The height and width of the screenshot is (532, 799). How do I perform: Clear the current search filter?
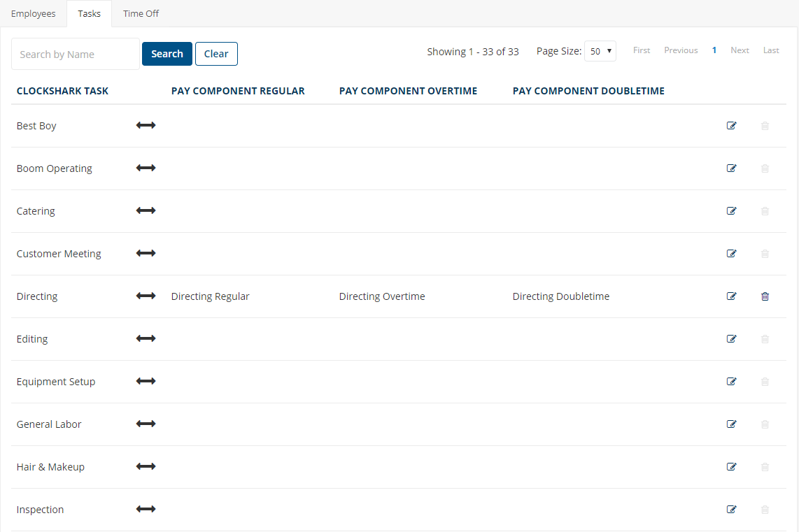point(215,53)
